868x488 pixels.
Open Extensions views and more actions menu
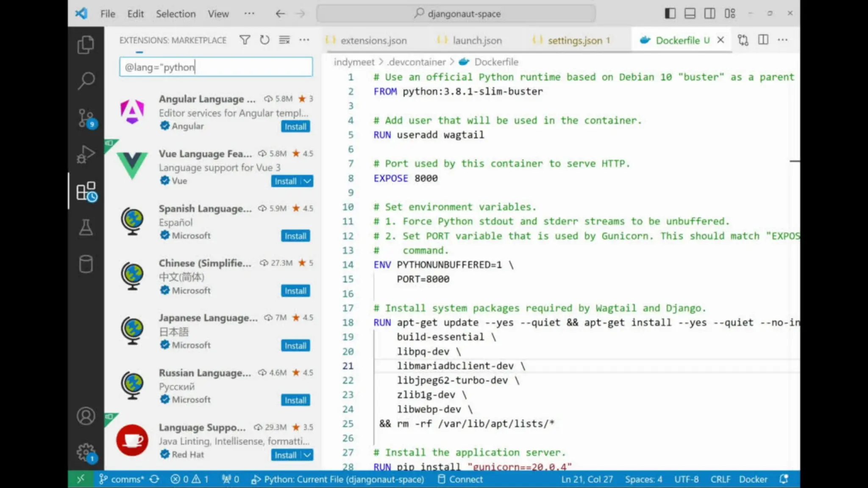(304, 40)
